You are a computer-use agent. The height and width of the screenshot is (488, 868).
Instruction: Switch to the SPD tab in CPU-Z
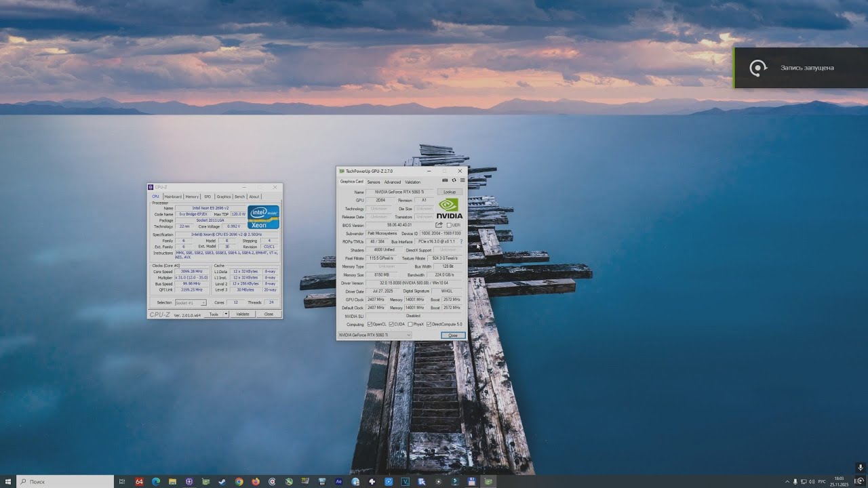[208, 197]
